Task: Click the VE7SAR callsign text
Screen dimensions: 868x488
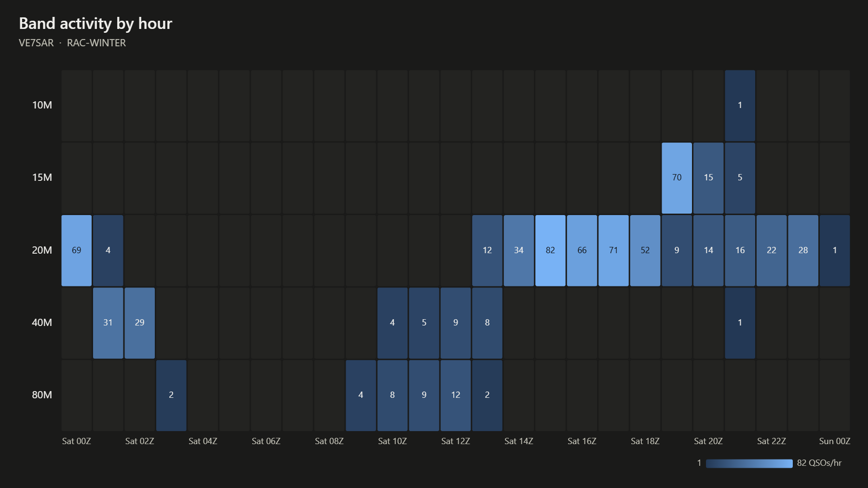Action: pyautogui.click(x=36, y=43)
